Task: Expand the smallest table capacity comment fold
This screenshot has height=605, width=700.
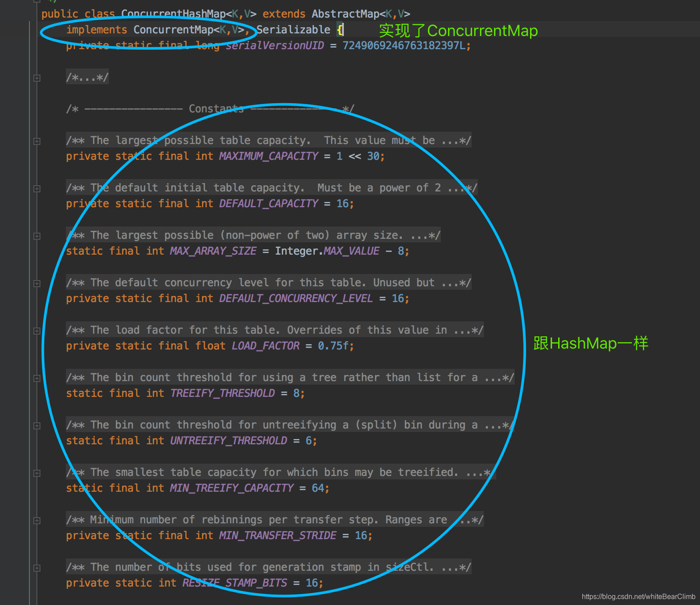Action: [x=37, y=473]
